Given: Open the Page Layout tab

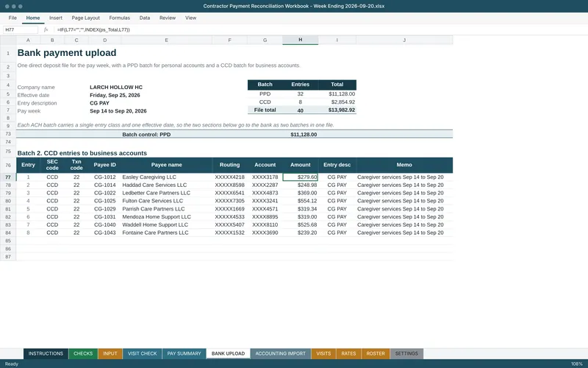Looking at the screenshot, I should pos(85,18).
